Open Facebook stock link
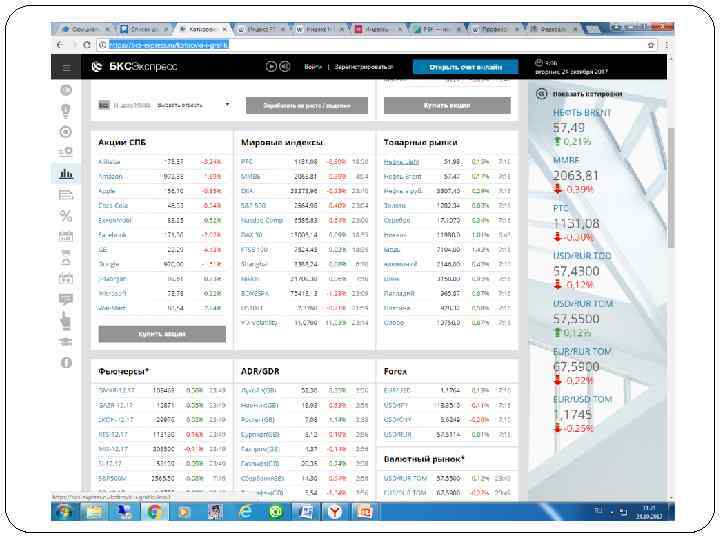Viewport: 720px width, 540px height. click(x=112, y=235)
